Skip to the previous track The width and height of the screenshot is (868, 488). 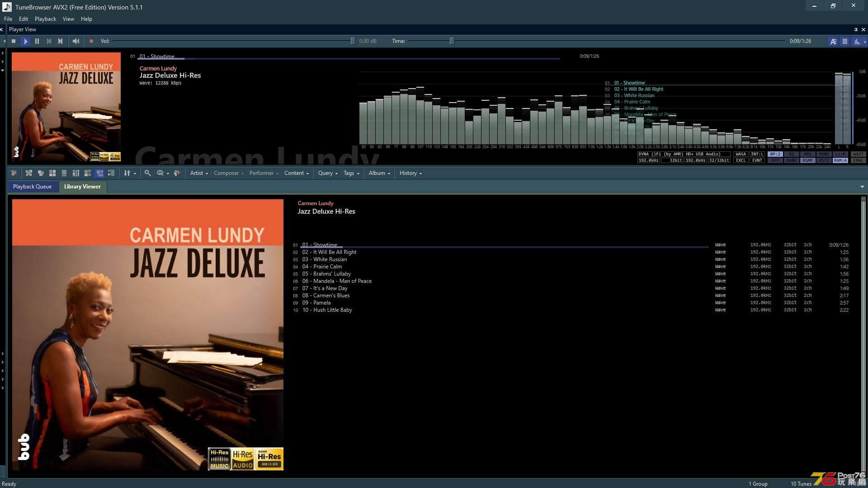coord(49,41)
